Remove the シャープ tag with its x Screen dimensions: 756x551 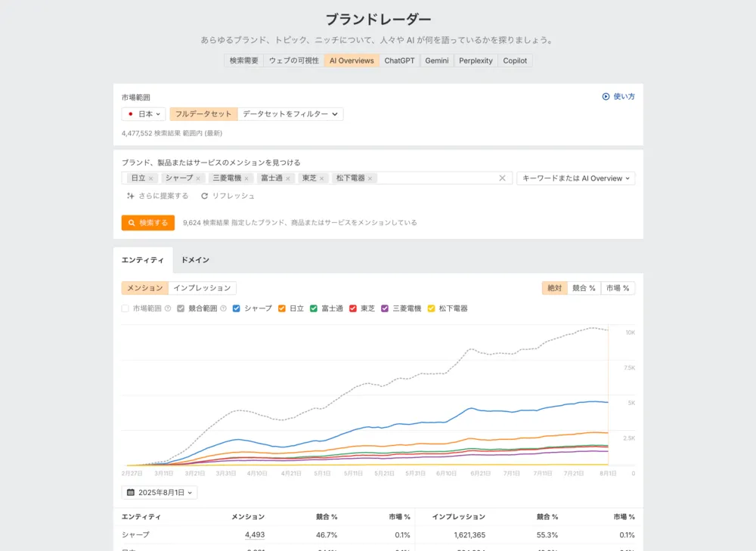coord(198,178)
